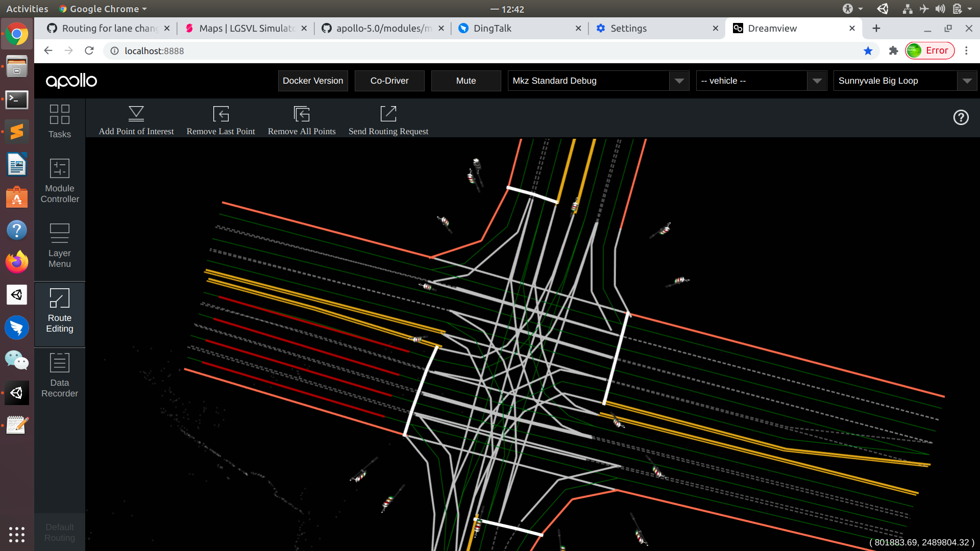Open Ubuntu Software from dock

click(17, 197)
